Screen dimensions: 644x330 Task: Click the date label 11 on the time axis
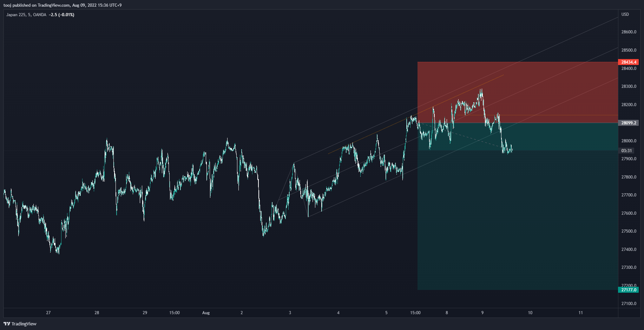point(581,313)
